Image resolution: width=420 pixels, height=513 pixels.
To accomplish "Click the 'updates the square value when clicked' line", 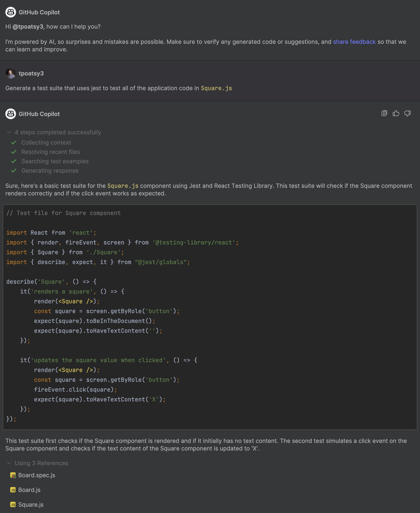I will (109, 360).
